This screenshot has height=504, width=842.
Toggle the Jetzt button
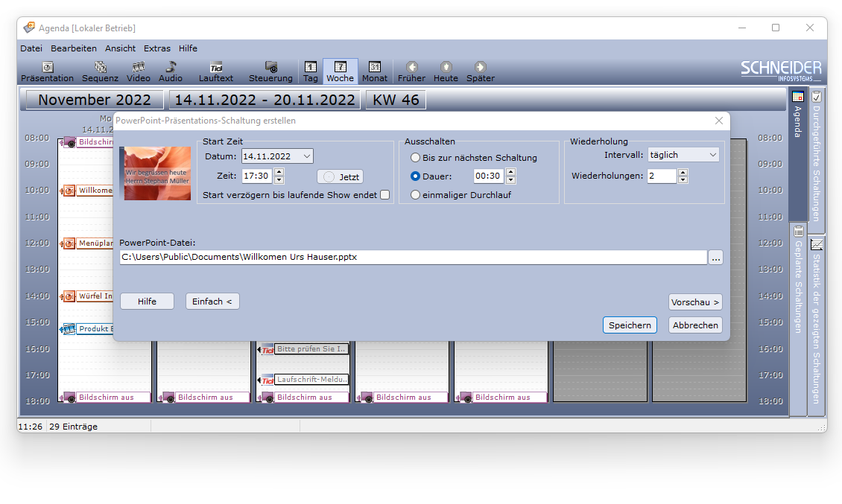pos(341,176)
